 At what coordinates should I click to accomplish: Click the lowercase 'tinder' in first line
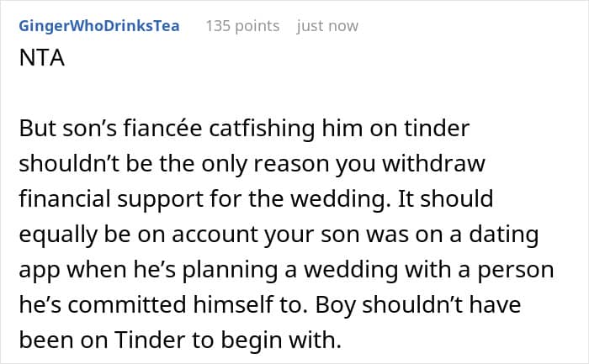click(437, 129)
